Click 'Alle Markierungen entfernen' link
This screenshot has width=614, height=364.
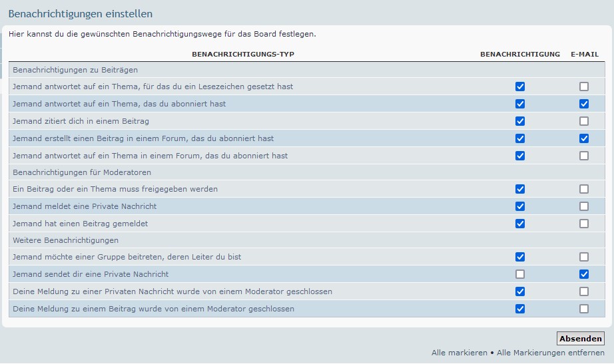[x=551, y=353]
